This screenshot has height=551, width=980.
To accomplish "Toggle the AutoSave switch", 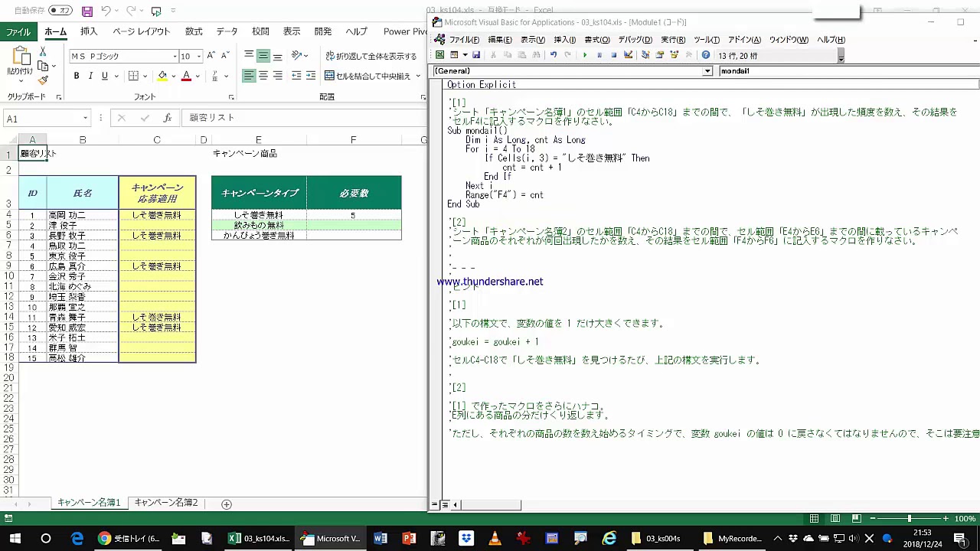I will click(x=60, y=11).
